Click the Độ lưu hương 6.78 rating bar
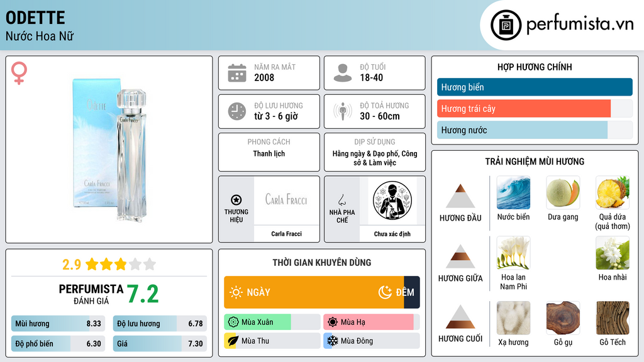Screen dimensions: 644x362 pos(160,324)
